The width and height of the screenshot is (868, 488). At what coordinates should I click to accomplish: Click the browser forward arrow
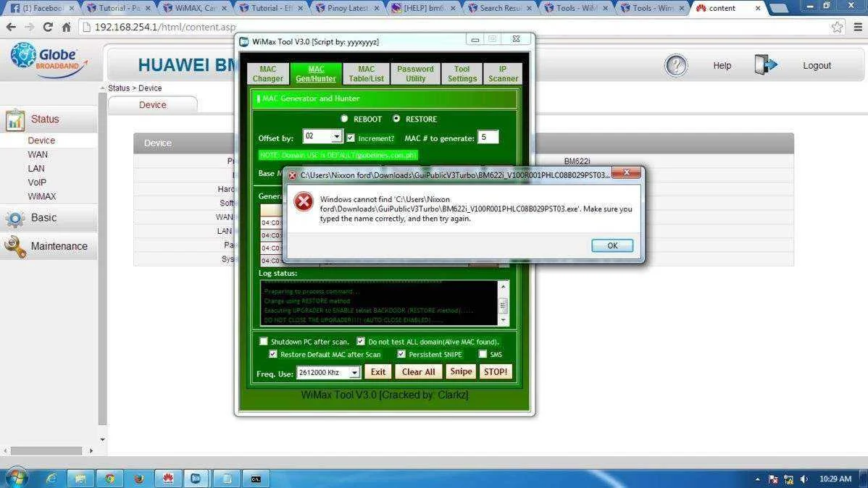pos(29,27)
